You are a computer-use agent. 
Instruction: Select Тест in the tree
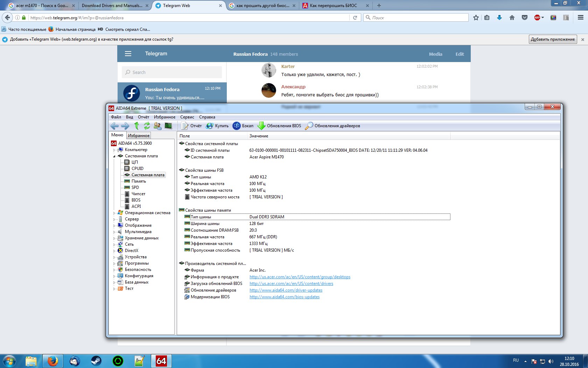[x=129, y=288]
